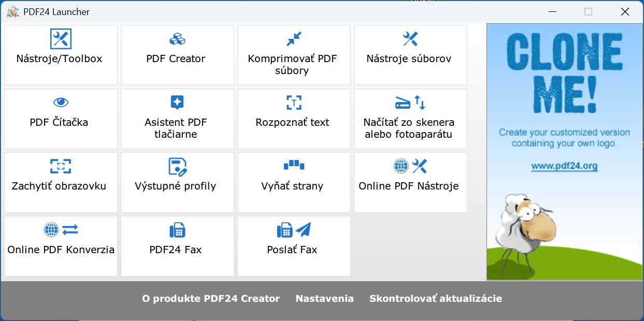Click the Poslať Fax paper plane icon
644x321 pixels.
coord(303,230)
